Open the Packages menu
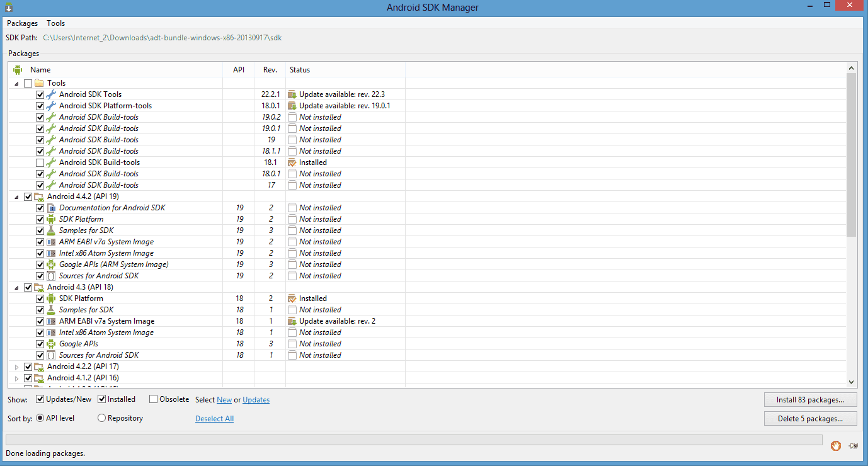The width and height of the screenshot is (868, 466). (x=22, y=23)
